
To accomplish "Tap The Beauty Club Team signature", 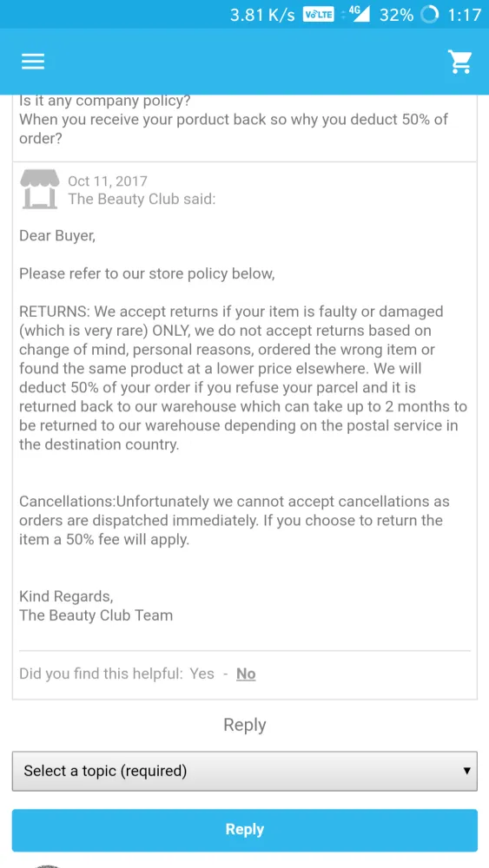I will coord(96,615).
